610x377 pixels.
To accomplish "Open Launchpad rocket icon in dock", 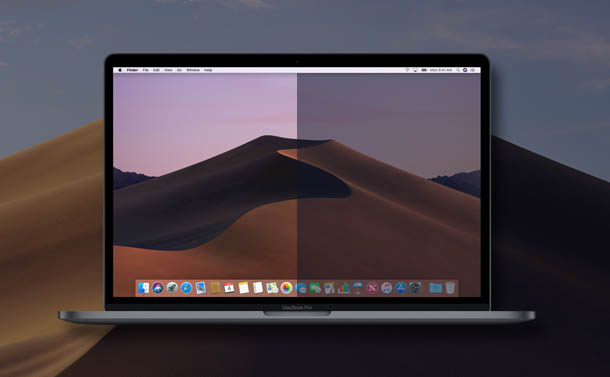I will (172, 288).
